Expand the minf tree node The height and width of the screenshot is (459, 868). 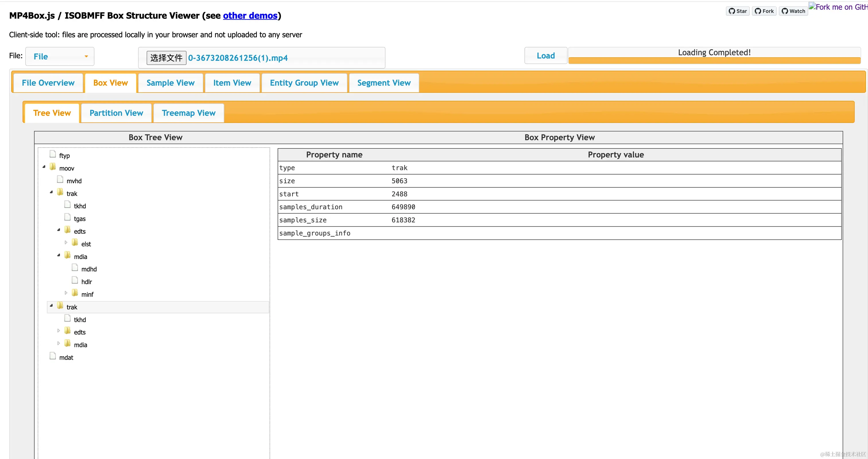pos(66,293)
